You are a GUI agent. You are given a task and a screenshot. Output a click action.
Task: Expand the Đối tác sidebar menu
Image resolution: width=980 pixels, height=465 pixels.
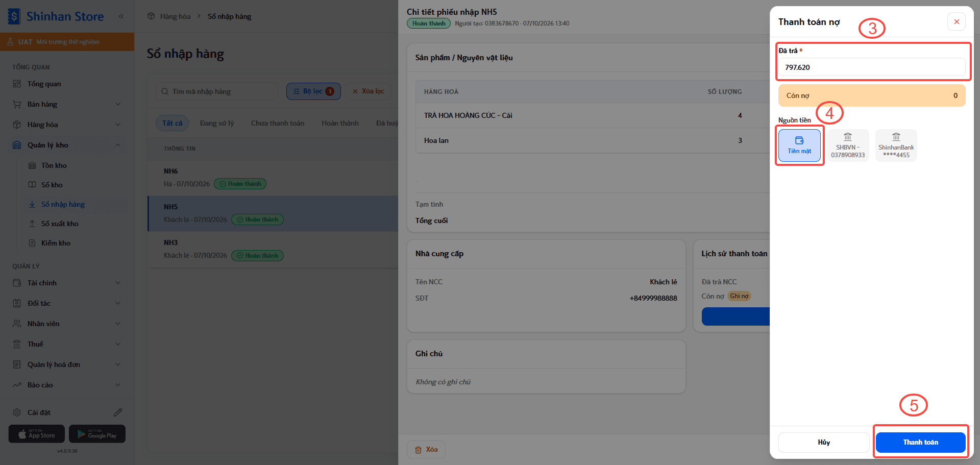click(67, 303)
